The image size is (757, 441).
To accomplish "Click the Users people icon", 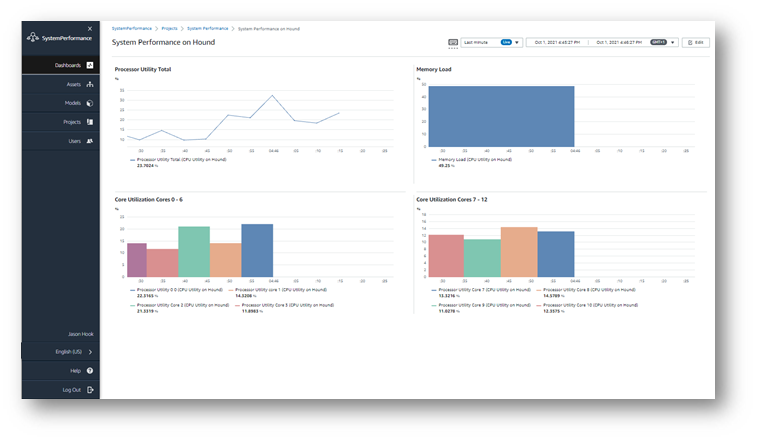I will [89, 141].
